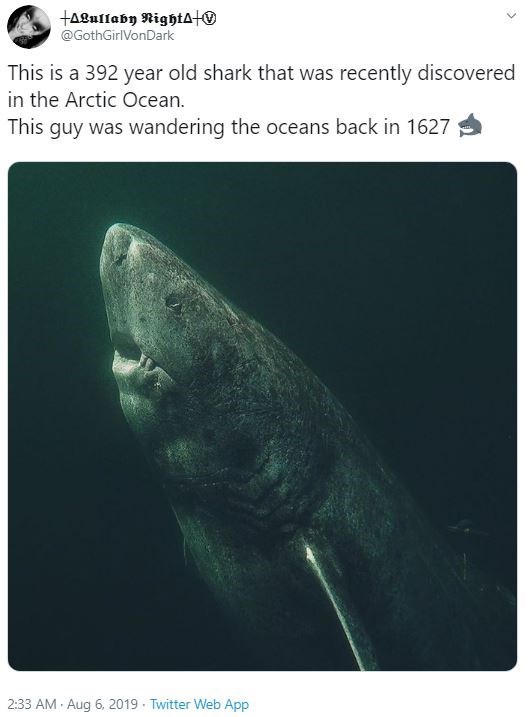Open the 2:33 AM timestamp link
Image resolution: width=528 pixels, height=717 pixels.
pyautogui.click(x=32, y=704)
